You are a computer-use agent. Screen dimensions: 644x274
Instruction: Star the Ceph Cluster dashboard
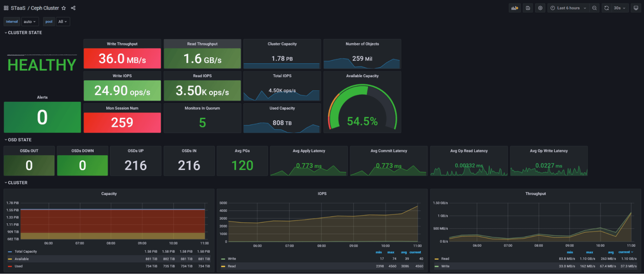coord(63,8)
